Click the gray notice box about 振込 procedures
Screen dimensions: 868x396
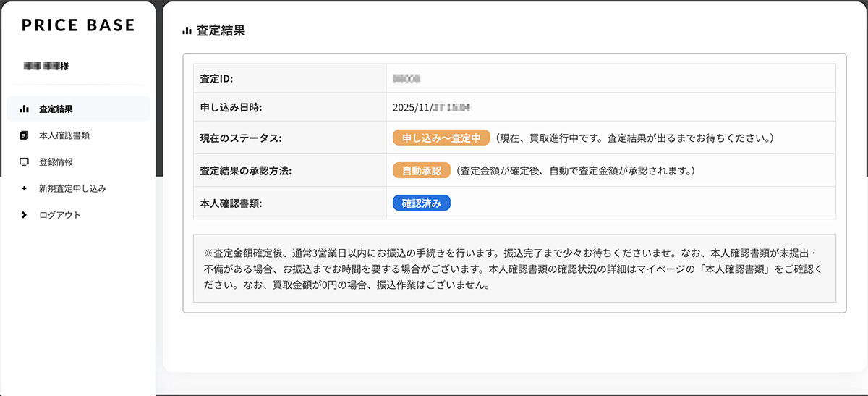pos(514,268)
